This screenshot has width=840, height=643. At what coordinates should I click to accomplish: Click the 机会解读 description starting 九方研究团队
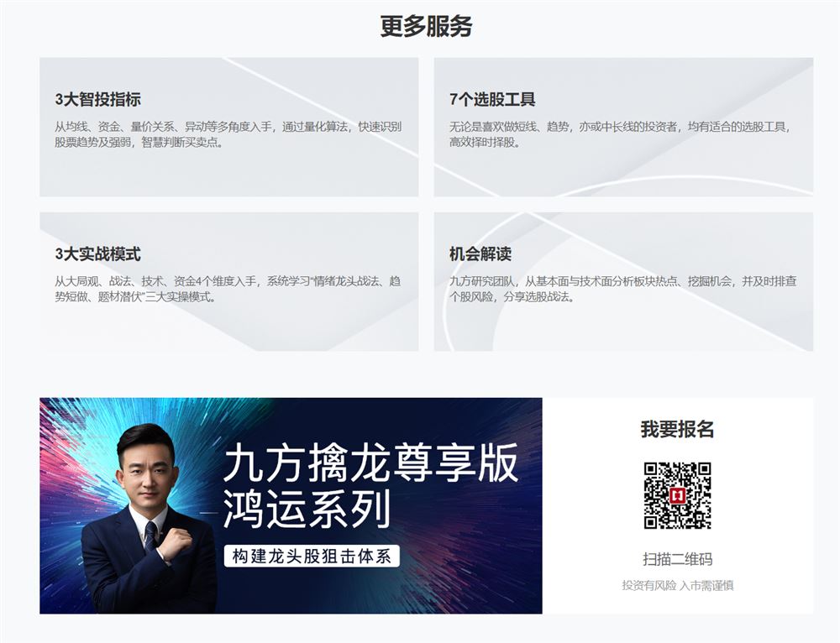623,289
